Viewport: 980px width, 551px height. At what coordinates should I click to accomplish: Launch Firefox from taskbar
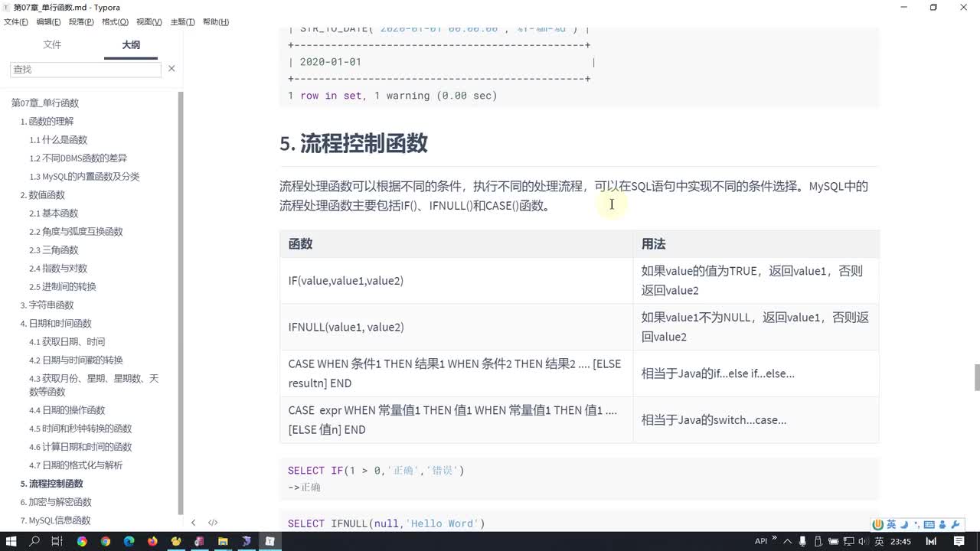point(152,541)
